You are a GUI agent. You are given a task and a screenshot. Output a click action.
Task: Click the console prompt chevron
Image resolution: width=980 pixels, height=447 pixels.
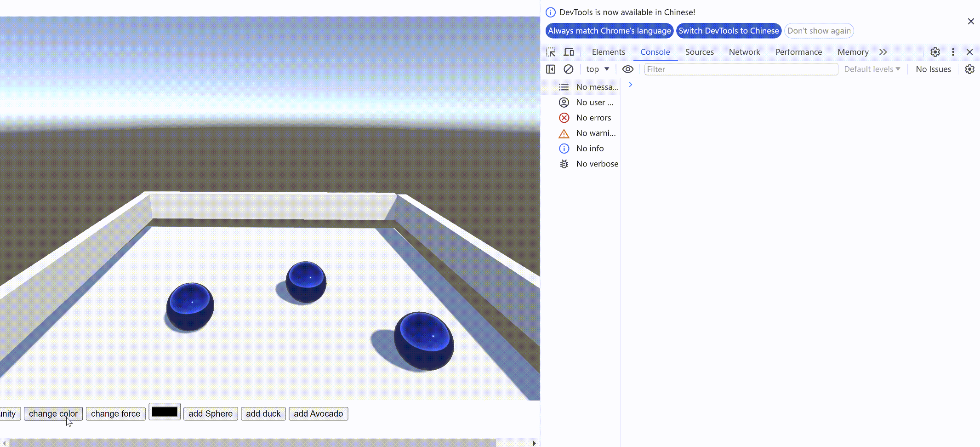[631, 85]
